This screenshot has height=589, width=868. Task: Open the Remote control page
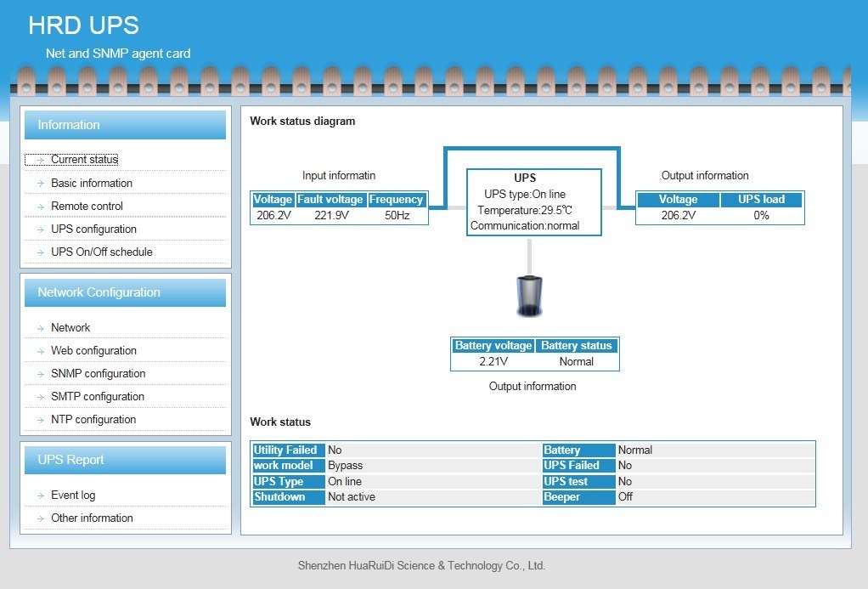(x=85, y=206)
